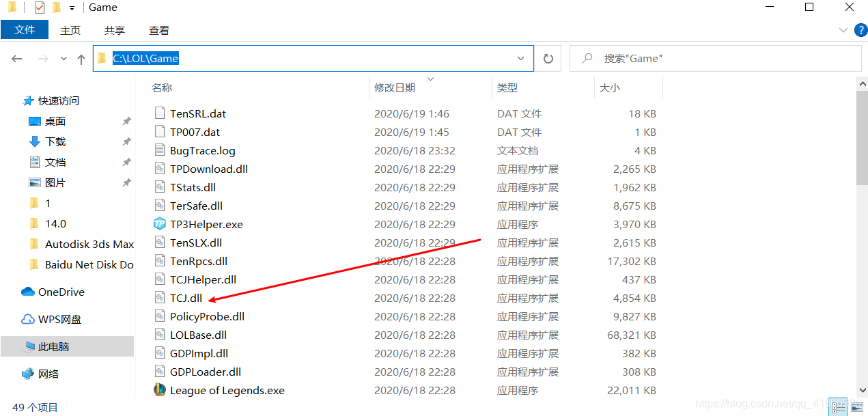
Task: Click the 搜索"Game" search box
Action: point(716,59)
